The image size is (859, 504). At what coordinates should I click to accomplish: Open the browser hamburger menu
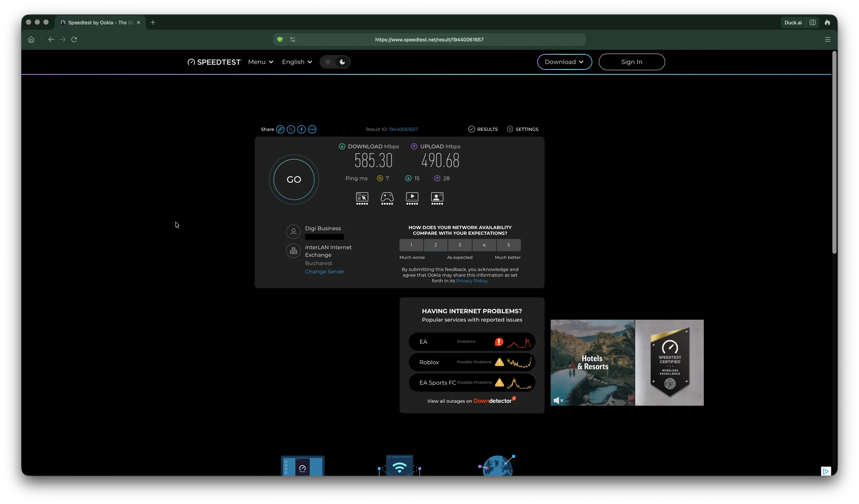click(x=828, y=39)
